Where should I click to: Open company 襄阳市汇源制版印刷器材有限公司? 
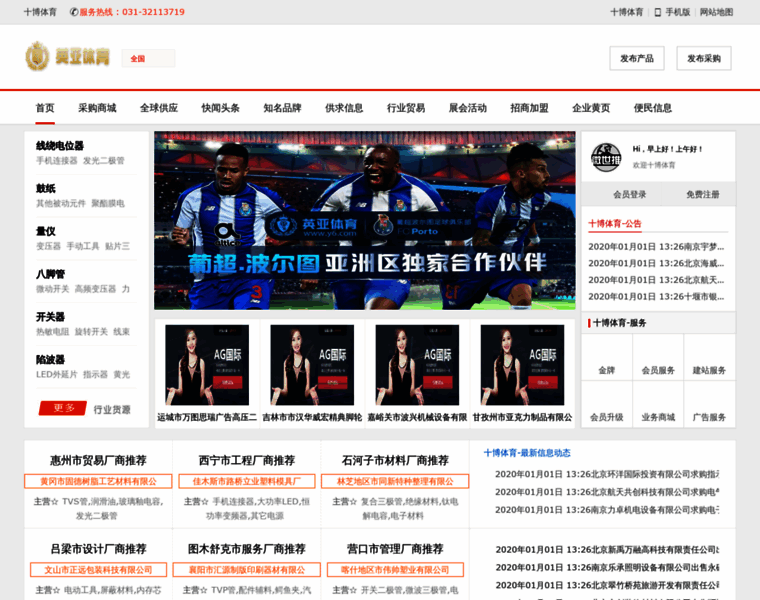(247, 569)
